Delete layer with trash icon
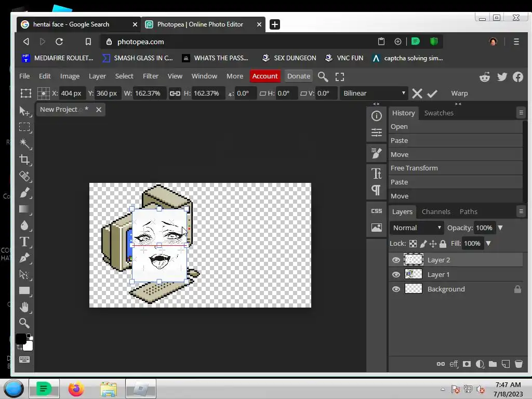This screenshot has width=532, height=399. (518, 364)
